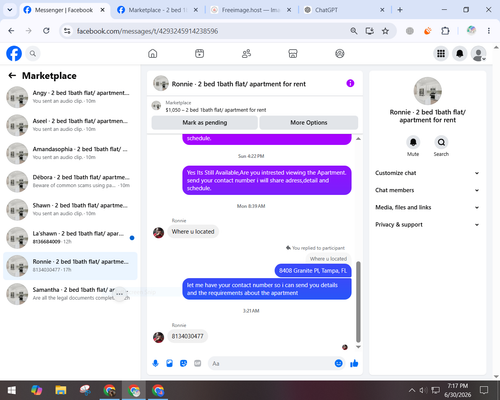Reload the current page
The image size is (500, 400).
tap(46, 31)
